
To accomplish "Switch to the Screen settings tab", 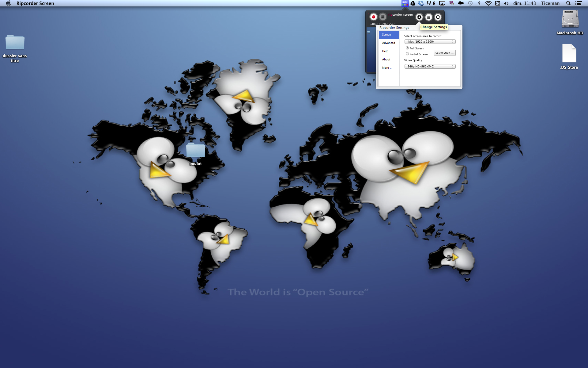I will pyautogui.click(x=389, y=35).
